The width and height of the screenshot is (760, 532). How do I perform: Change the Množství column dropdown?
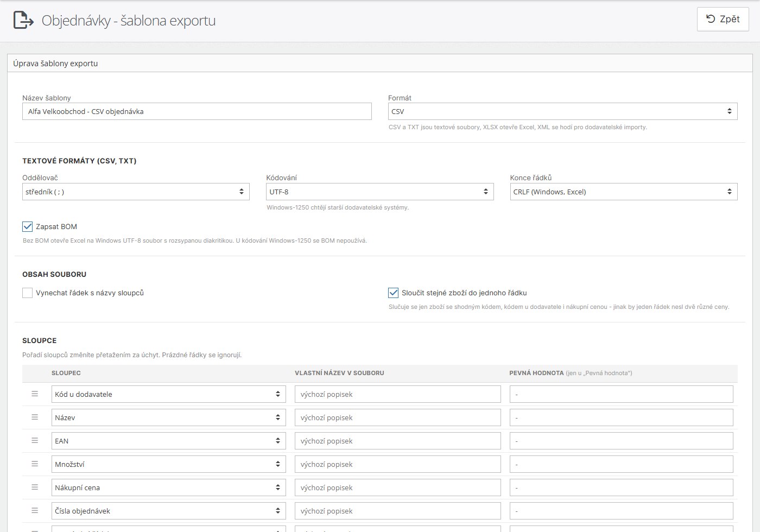[169, 464]
